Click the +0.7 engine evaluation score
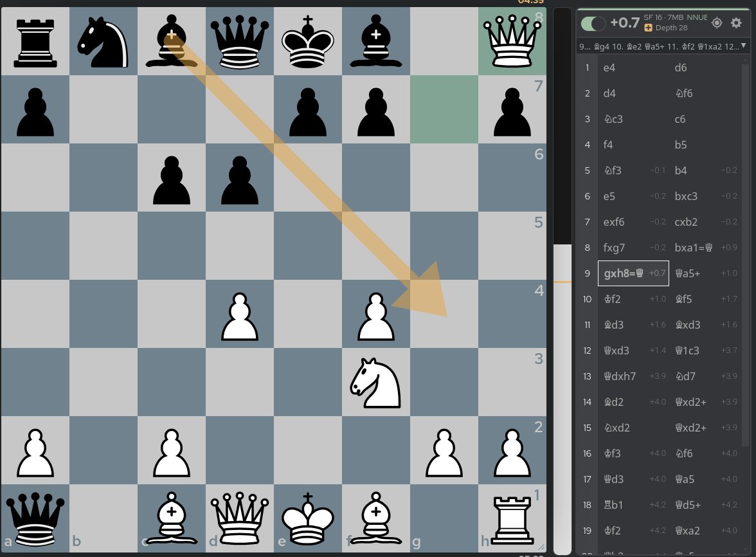This screenshot has height=557, width=756. 625,23
